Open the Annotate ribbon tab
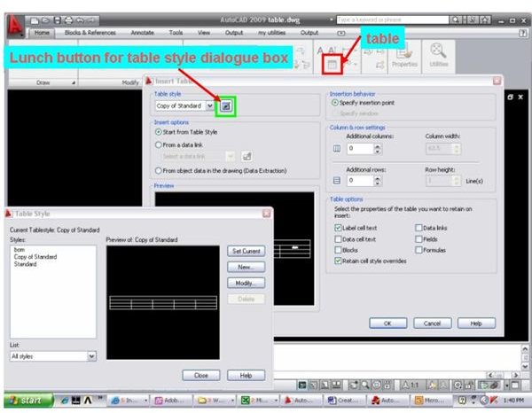This screenshot has width=532, height=413. [x=142, y=33]
